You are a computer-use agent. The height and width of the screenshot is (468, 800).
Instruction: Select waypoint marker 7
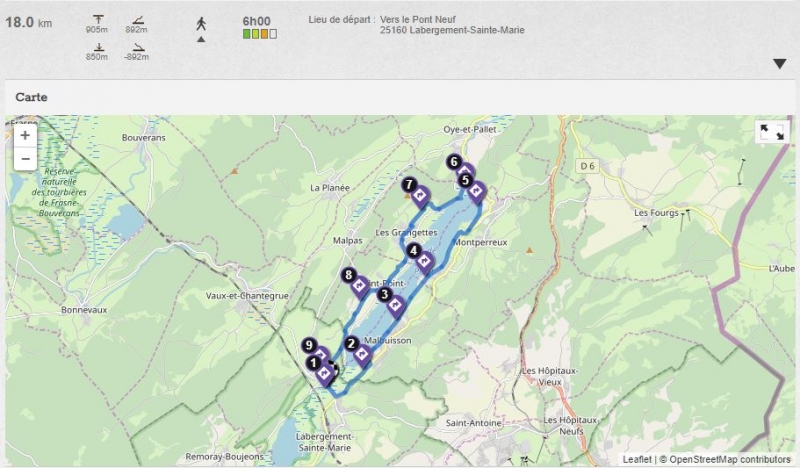[420, 196]
